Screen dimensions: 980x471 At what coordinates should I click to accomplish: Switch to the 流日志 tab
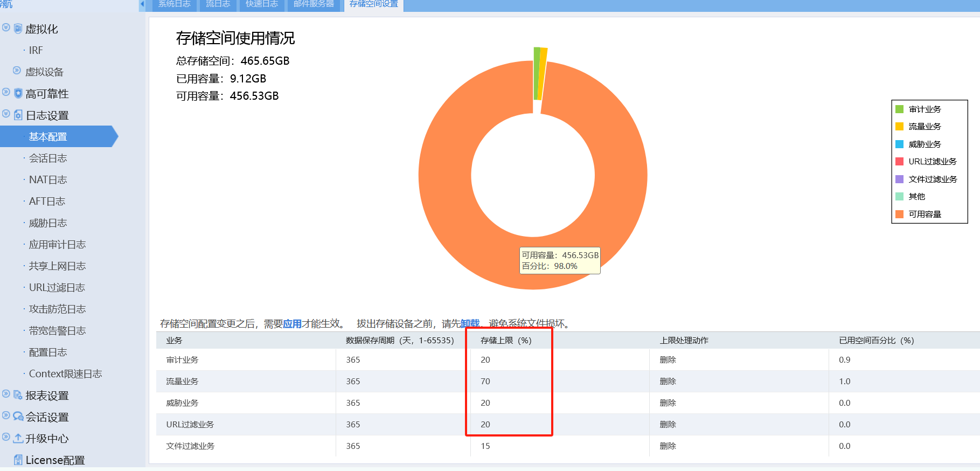click(218, 4)
